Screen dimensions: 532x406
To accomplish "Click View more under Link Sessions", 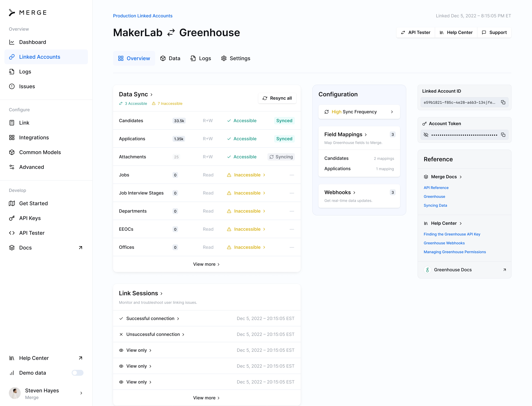I will 207,398.
